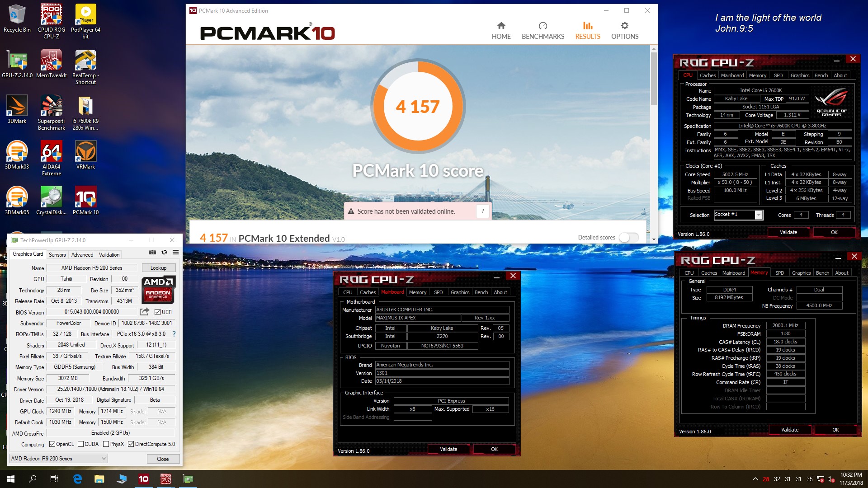Open CrystalDiskMark desktop icon
The image size is (868, 488).
point(51,201)
